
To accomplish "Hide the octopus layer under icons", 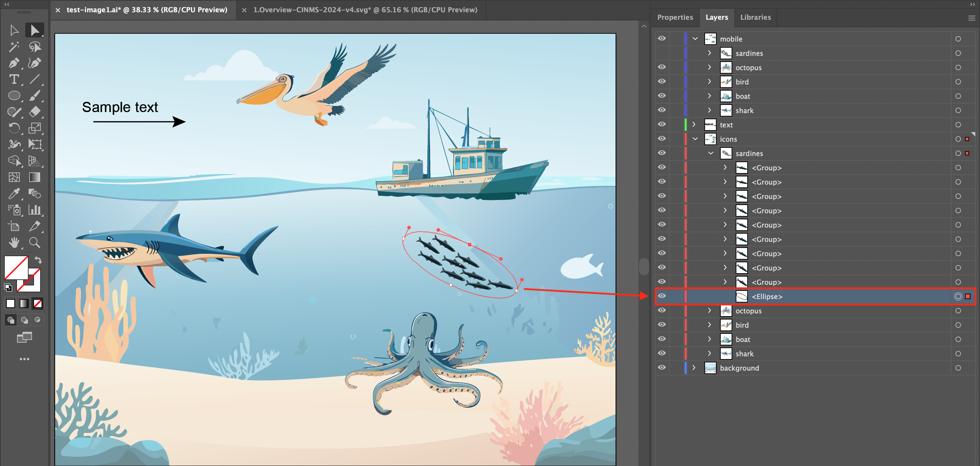I will [x=662, y=310].
